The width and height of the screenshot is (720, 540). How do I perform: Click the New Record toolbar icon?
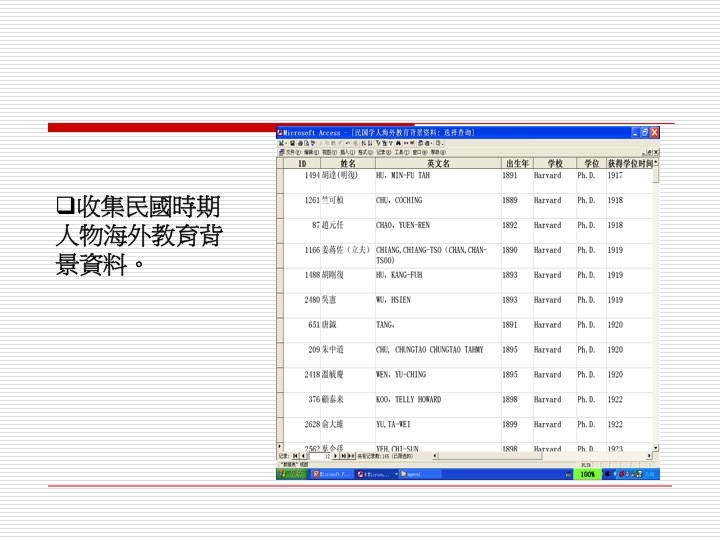(406, 143)
